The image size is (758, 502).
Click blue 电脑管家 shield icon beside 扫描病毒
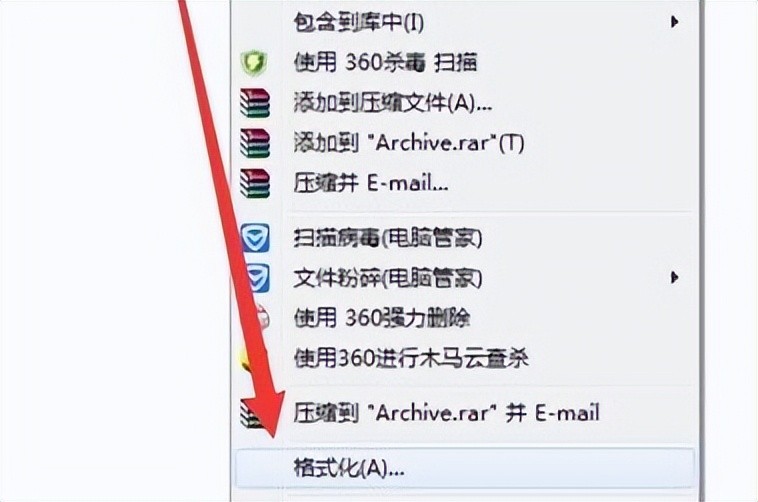(255, 238)
